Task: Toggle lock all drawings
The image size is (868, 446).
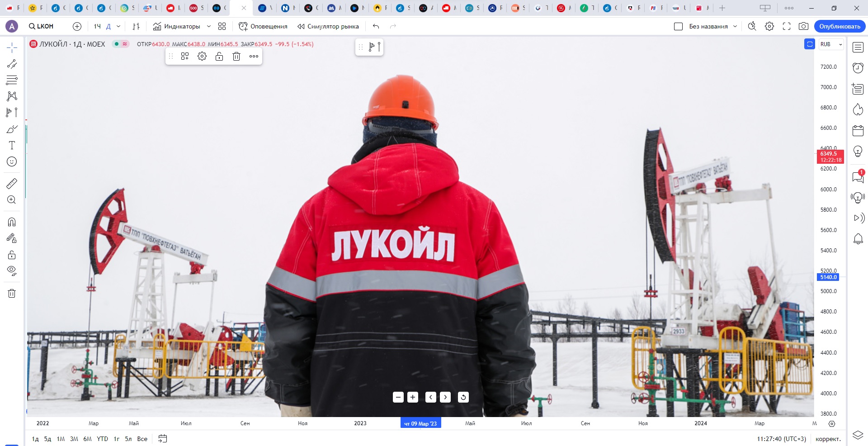Action: [12, 255]
